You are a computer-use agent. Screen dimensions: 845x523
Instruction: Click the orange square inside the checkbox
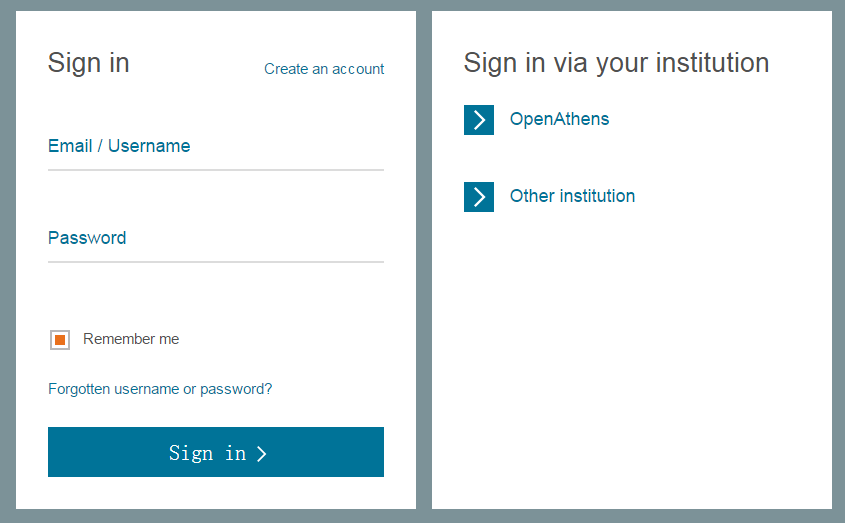point(60,340)
